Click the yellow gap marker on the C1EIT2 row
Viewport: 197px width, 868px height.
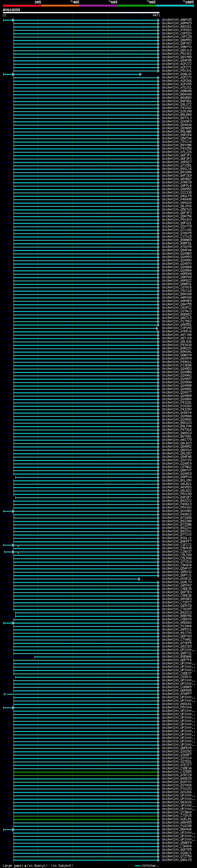tap(18, 546)
